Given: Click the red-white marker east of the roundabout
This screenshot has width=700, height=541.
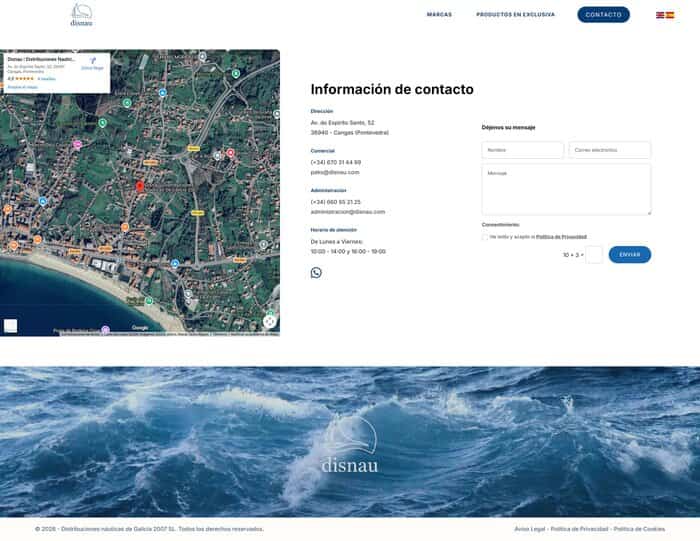Looking at the screenshot, I should (x=230, y=153).
